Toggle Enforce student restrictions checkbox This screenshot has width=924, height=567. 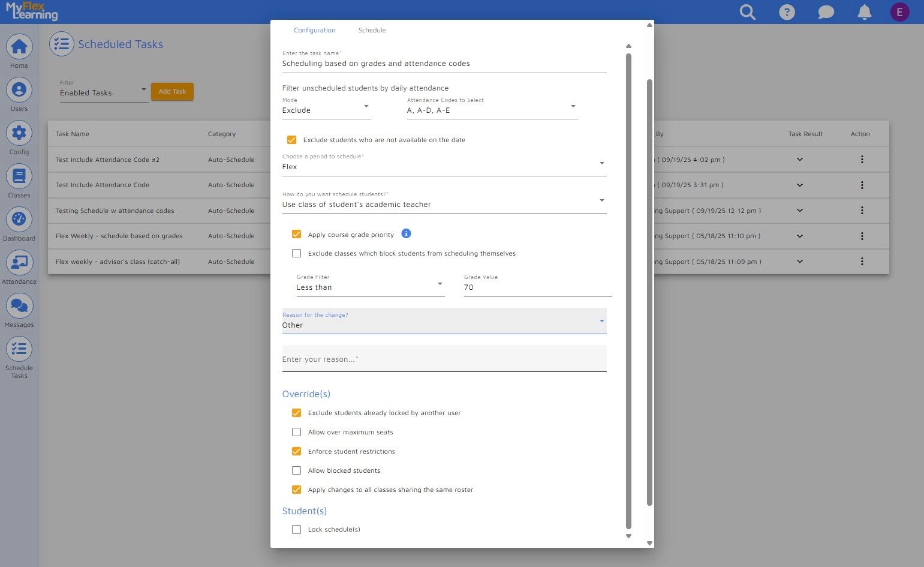pyautogui.click(x=296, y=451)
